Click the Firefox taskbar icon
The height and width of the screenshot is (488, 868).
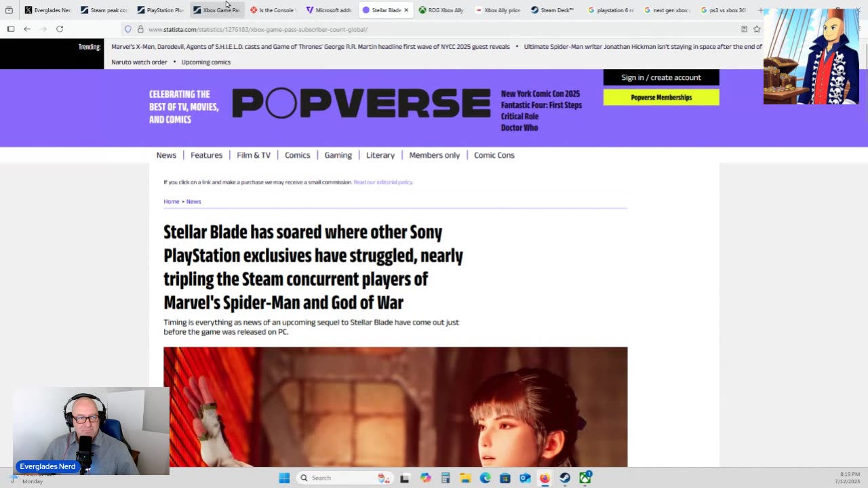point(545,478)
